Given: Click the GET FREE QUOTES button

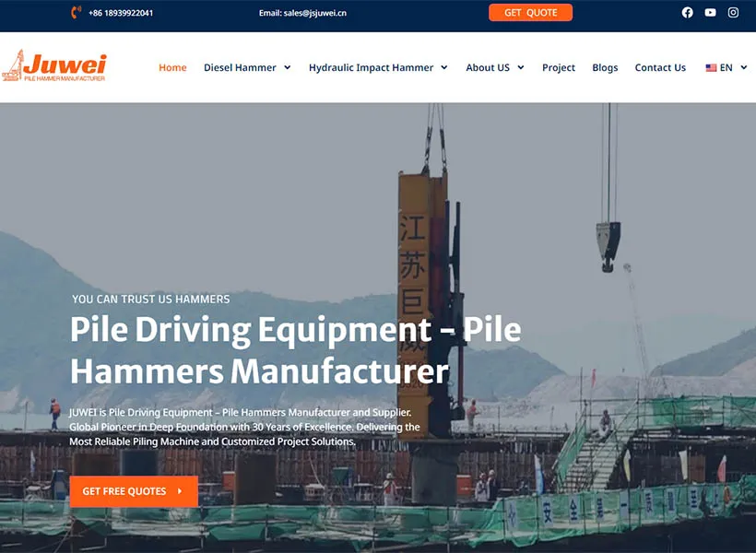Looking at the screenshot, I should [x=134, y=491].
